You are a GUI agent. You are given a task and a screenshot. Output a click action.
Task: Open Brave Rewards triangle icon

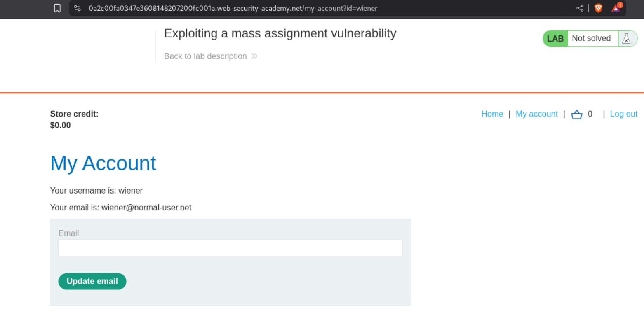point(616,8)
